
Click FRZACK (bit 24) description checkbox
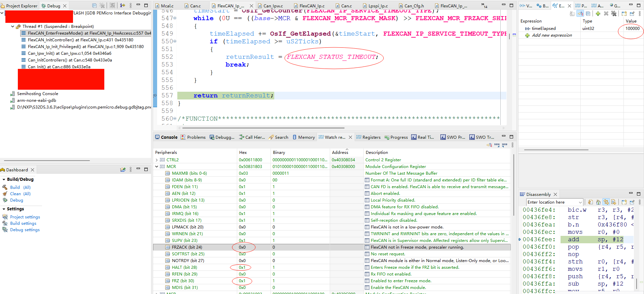click(x=367, y=247)
